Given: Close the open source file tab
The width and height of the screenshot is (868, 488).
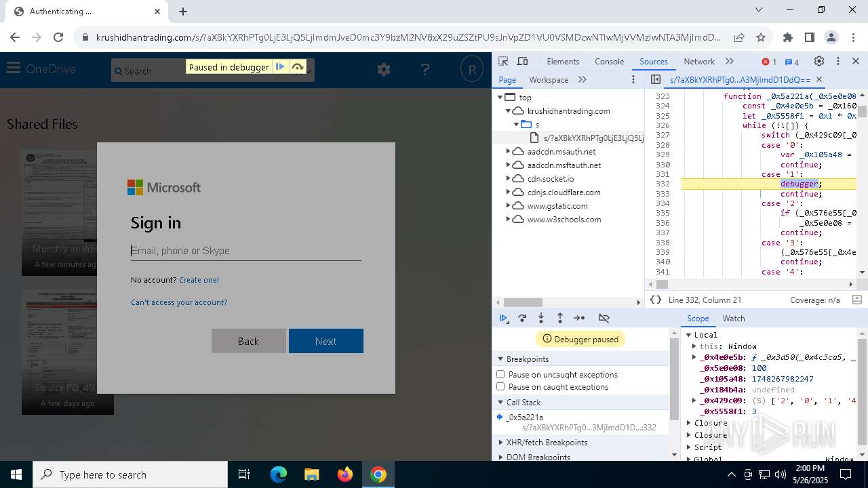Looking at the screenshot, I should [x=818, y=80].
